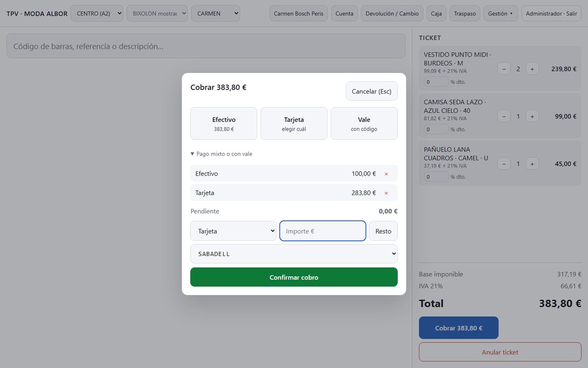The width and height of the screenshot is (588, 368).
Task: Edit the discount field for Camisa Seda Lazo
Action: 436,130
